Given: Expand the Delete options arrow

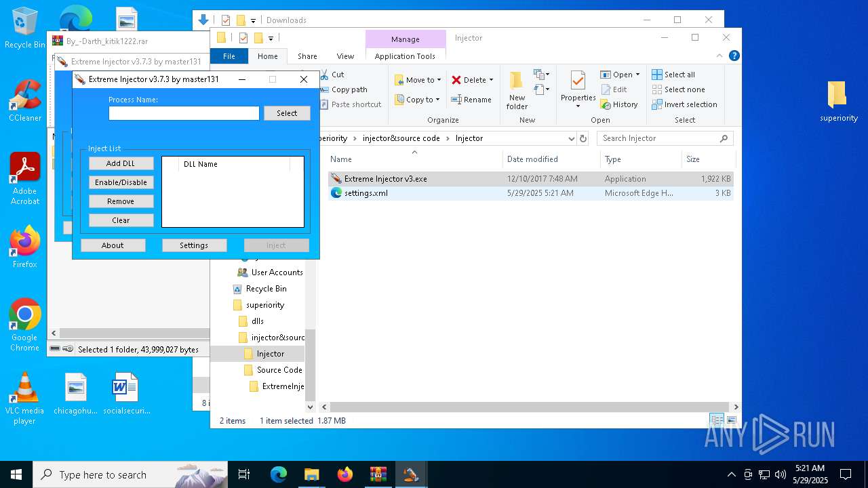Looking at the screenshot, I should pos(491,80).
